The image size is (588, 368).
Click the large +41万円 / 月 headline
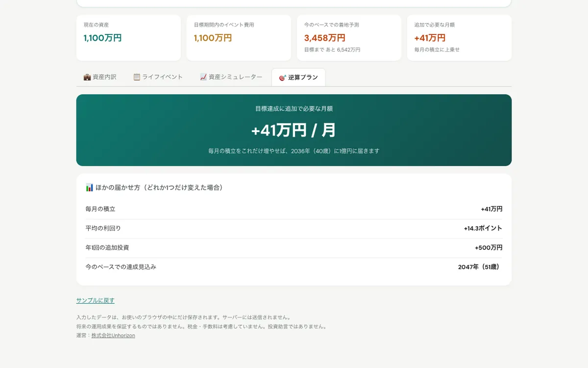(x=294, y=130)
